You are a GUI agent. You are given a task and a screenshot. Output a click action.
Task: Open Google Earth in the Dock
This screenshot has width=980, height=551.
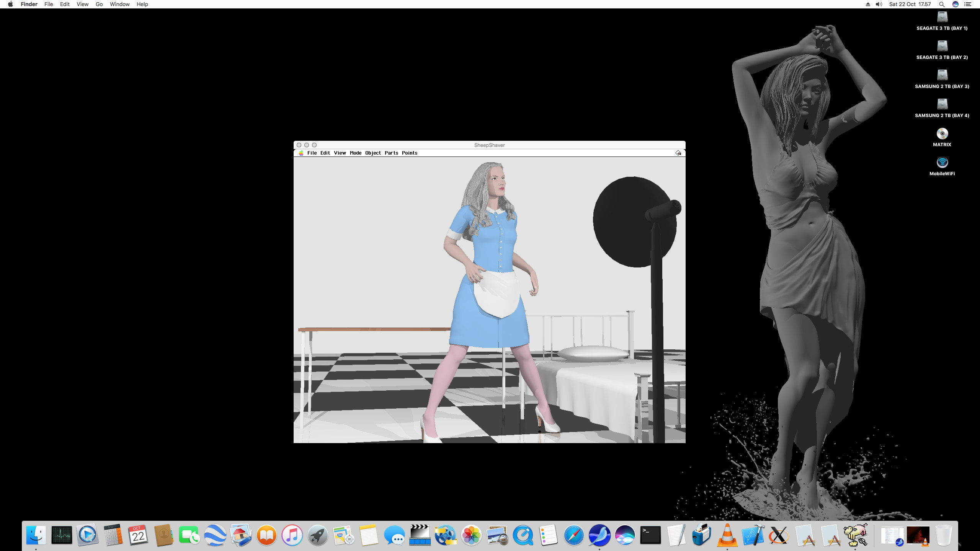[x=215, y=535]
